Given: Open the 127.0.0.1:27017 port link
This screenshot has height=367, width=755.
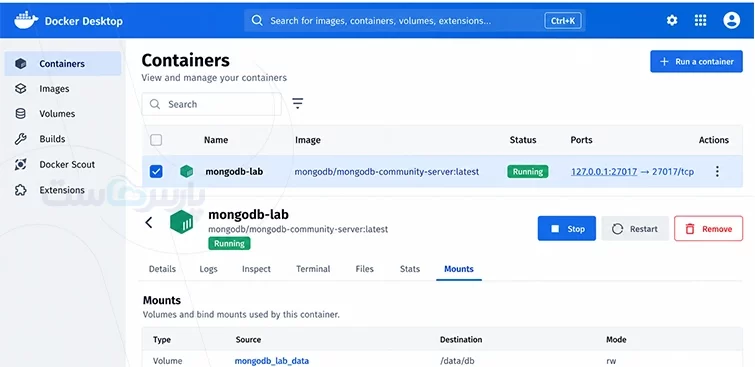Looking at the screenshot, I should pos(604,171).
